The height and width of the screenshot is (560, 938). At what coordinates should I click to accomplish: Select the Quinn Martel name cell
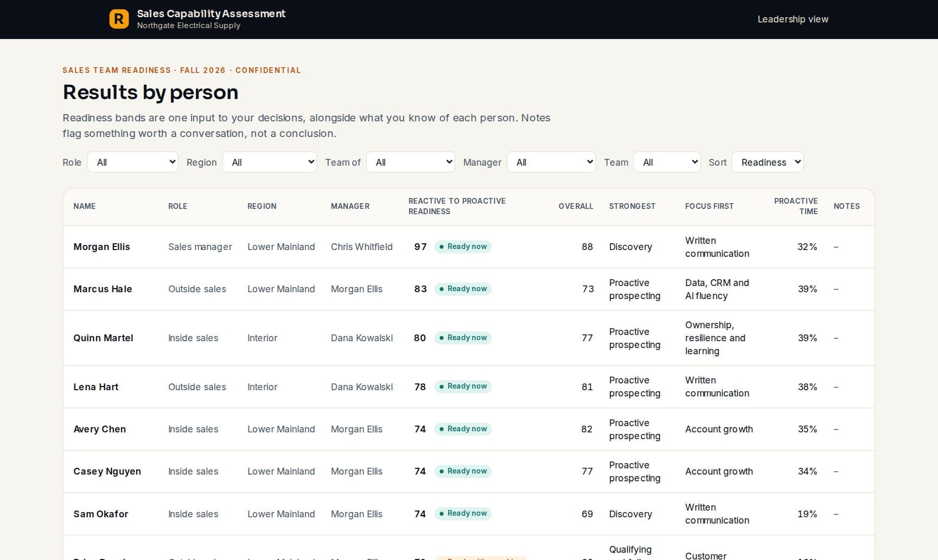coord(103,338)
